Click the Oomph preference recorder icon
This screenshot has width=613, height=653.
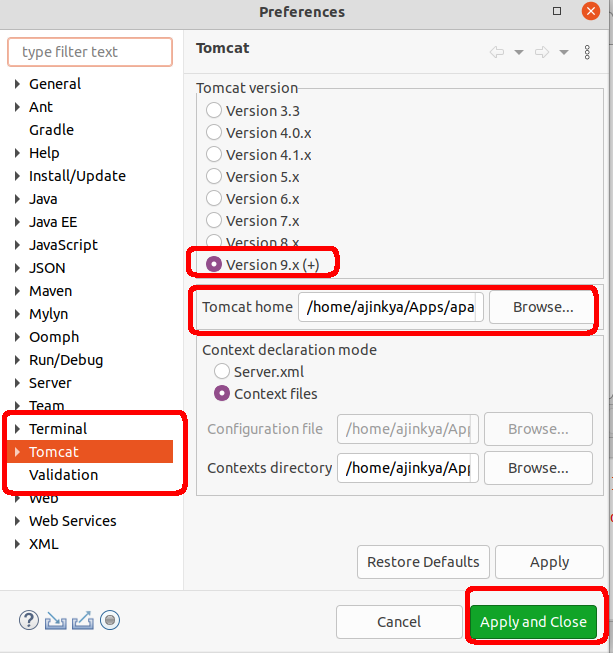pyautogui.click(x=110, y=620)
